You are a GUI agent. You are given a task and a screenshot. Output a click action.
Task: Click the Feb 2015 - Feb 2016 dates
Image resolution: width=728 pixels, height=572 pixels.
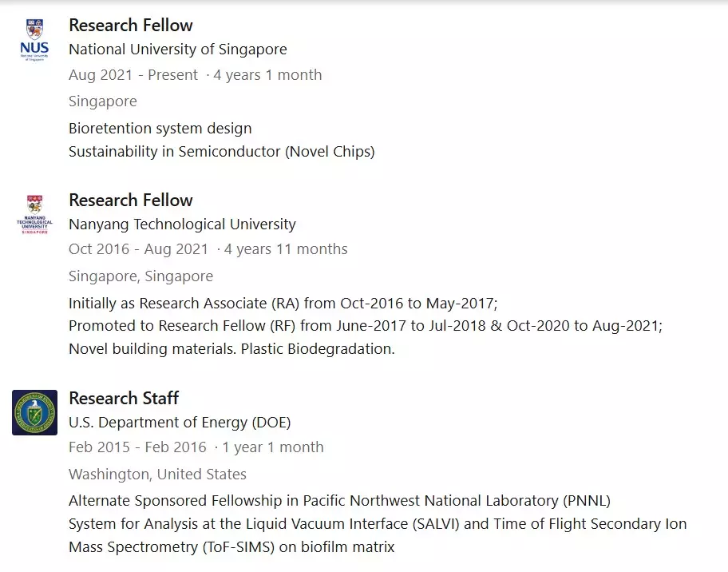click(137, 447)
